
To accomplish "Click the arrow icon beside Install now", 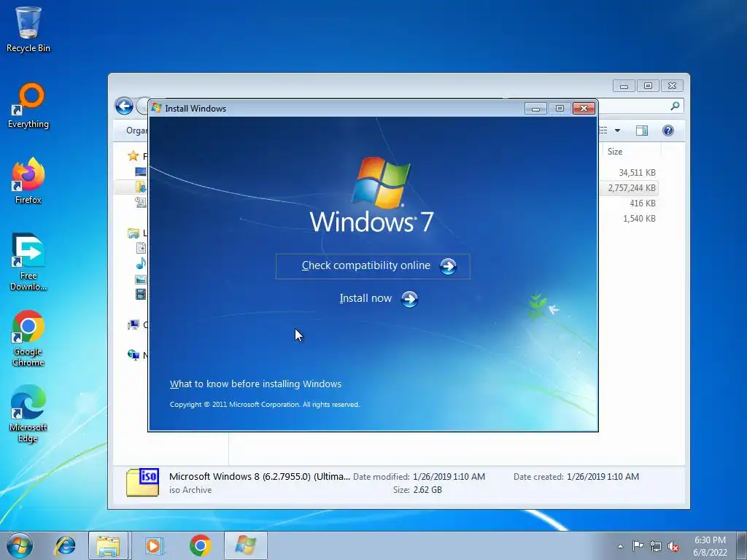I will 409,299.
